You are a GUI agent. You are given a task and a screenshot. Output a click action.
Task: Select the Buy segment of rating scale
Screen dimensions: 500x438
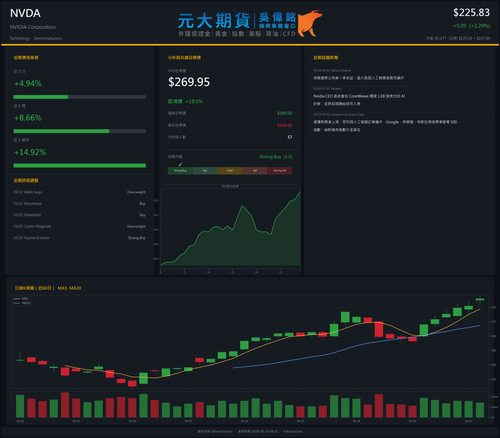[x=205, y=171]
